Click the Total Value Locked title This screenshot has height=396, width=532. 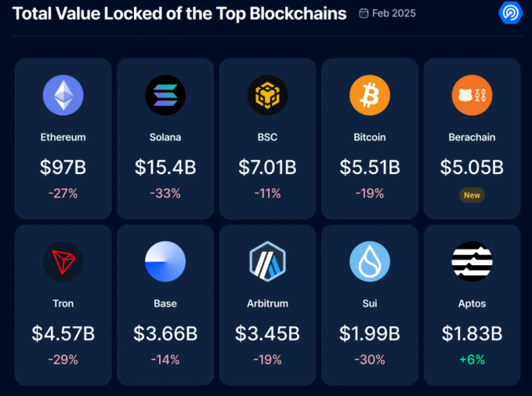pos(179,14)
